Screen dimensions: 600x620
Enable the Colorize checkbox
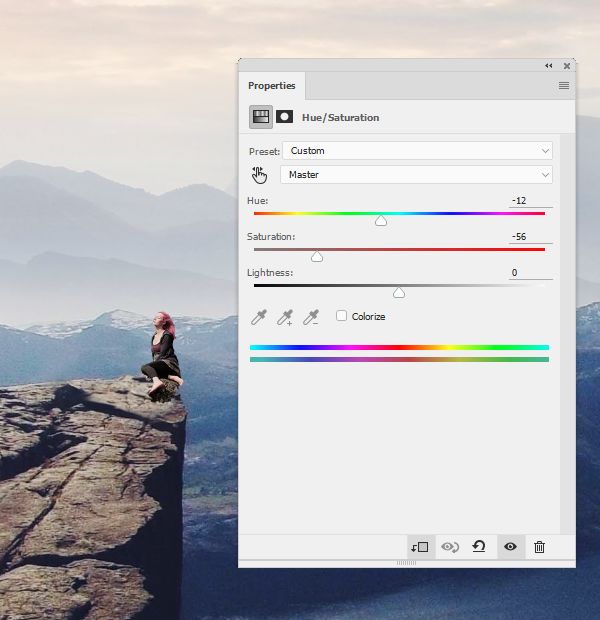(x=341, y=316)
